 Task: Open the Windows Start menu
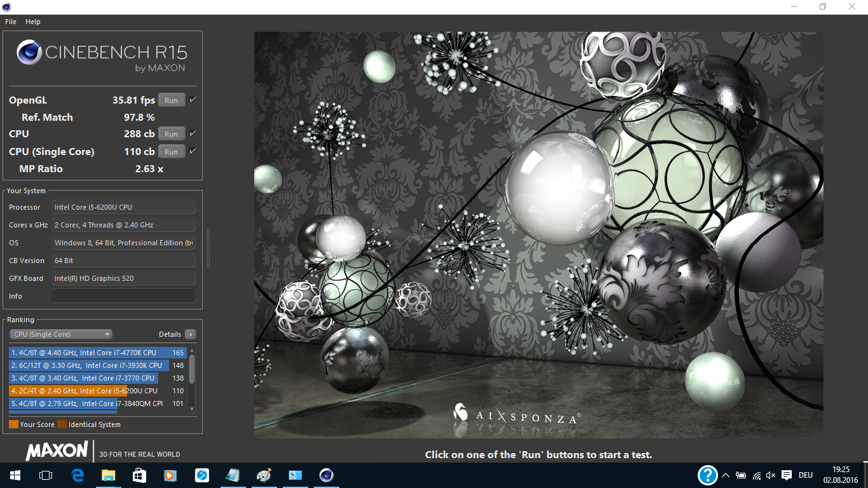click(15, 475)
